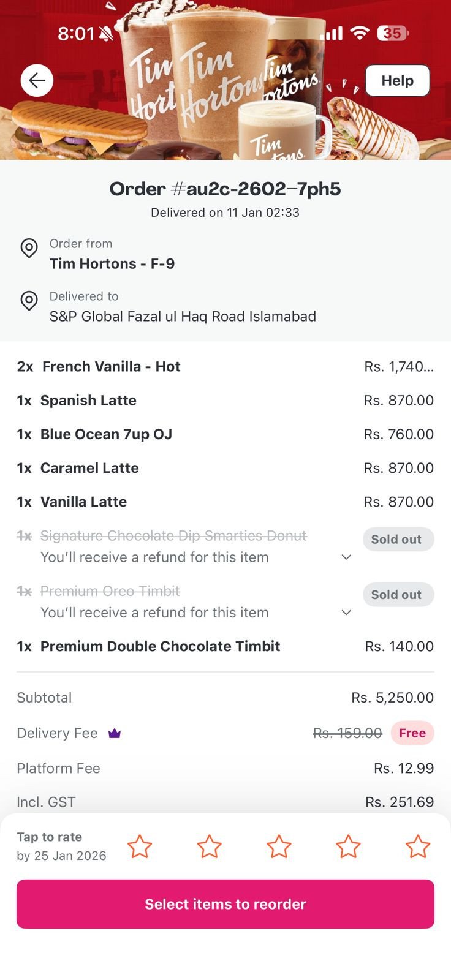This screenshot has height=980, width=451.
Task: Tap the battery indicator in status bar
Action: pos(393,33)
